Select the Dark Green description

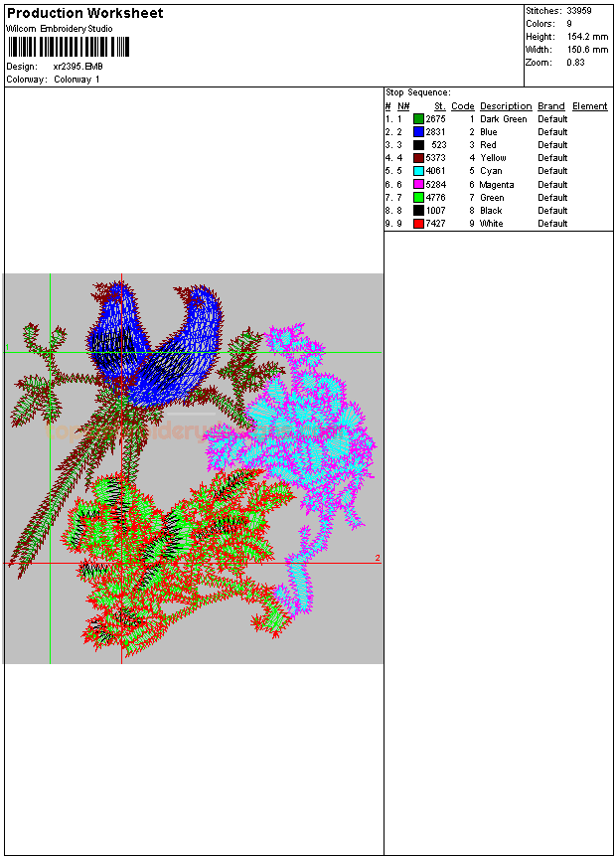point(504,118)
